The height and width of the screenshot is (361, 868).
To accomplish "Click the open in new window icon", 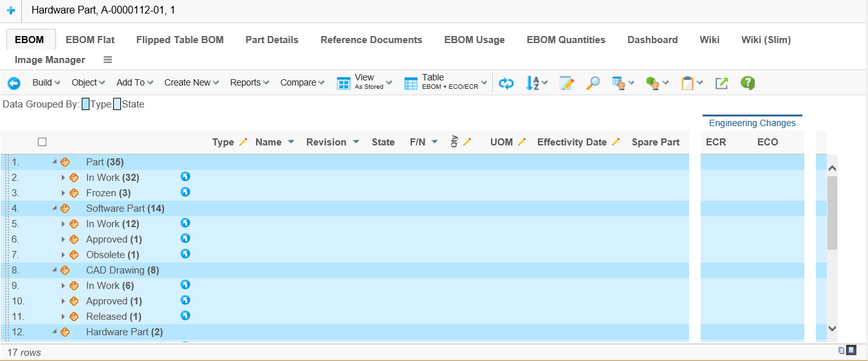I will [721, 83].
